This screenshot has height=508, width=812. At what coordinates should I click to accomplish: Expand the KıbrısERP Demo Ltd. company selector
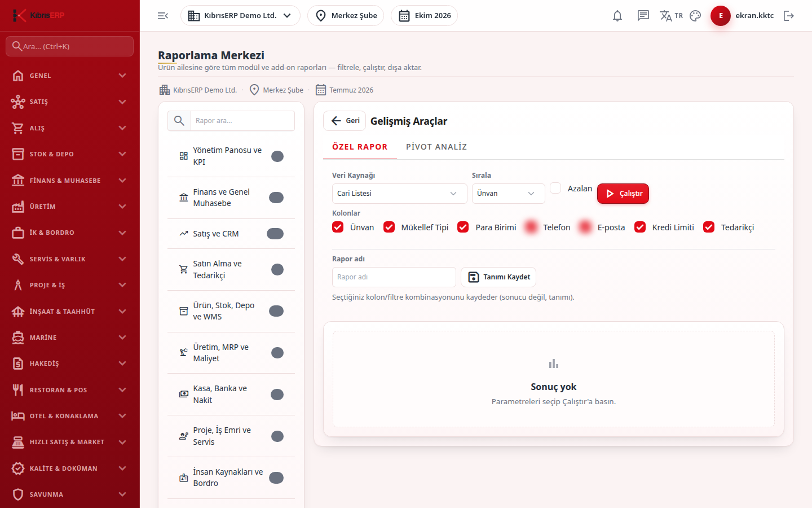(240, 16)
